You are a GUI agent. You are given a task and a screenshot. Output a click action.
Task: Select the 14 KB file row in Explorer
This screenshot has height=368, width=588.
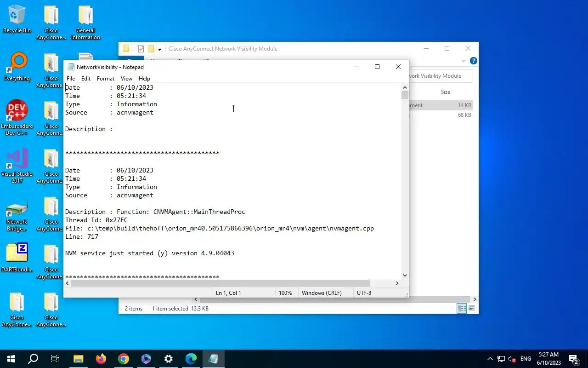[x=440, y=105]
